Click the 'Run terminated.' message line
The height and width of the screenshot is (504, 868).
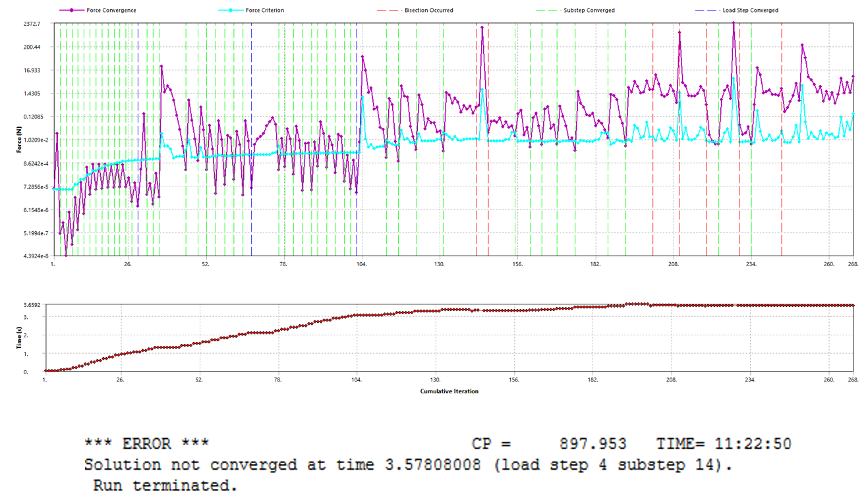pyautogui.click(x=165, y=486)
